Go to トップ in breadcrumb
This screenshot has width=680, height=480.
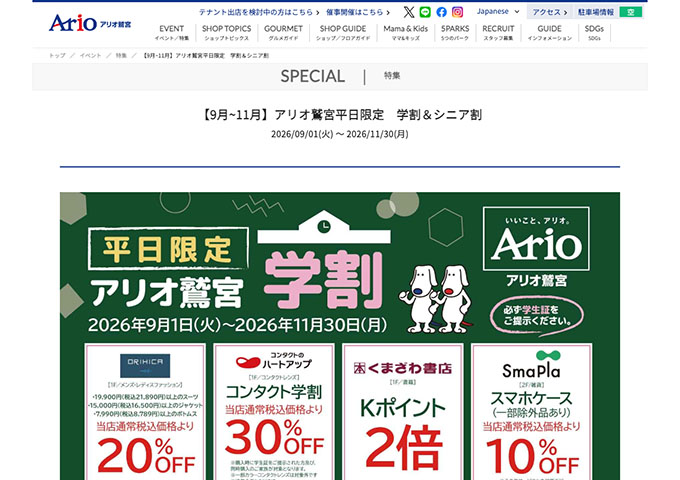point(57,56)
